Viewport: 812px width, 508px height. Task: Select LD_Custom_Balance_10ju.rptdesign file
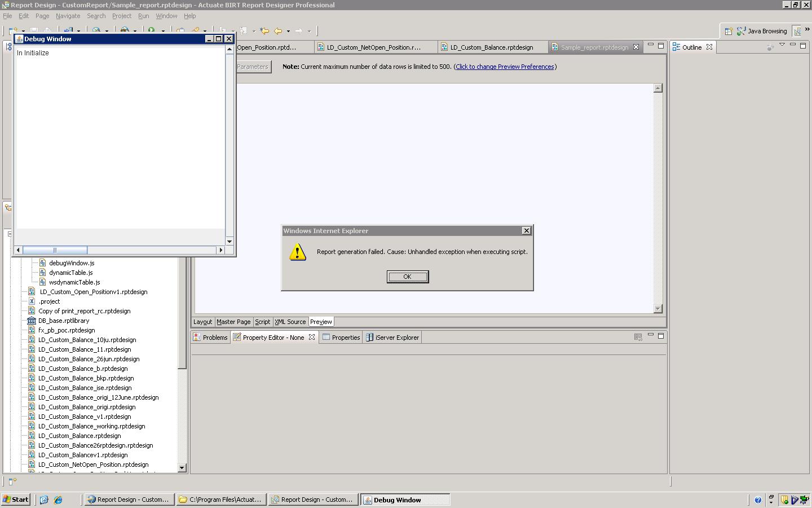pyautogui.click(x=87, y=340)
